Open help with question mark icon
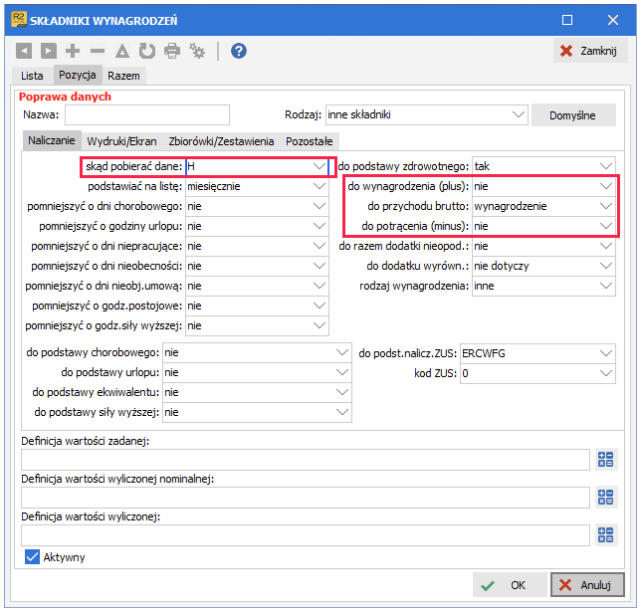This screenshot has height=612, width=644. coord(239,51)
